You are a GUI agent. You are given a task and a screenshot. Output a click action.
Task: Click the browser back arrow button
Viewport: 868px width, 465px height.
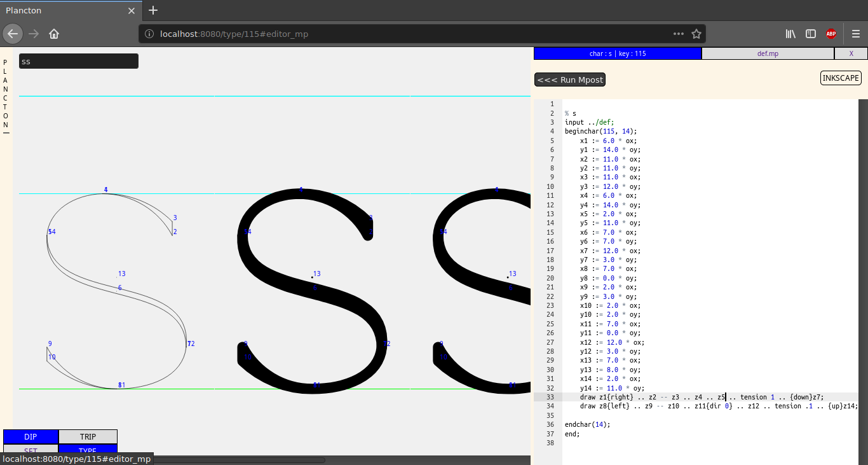tap(13, 34)
